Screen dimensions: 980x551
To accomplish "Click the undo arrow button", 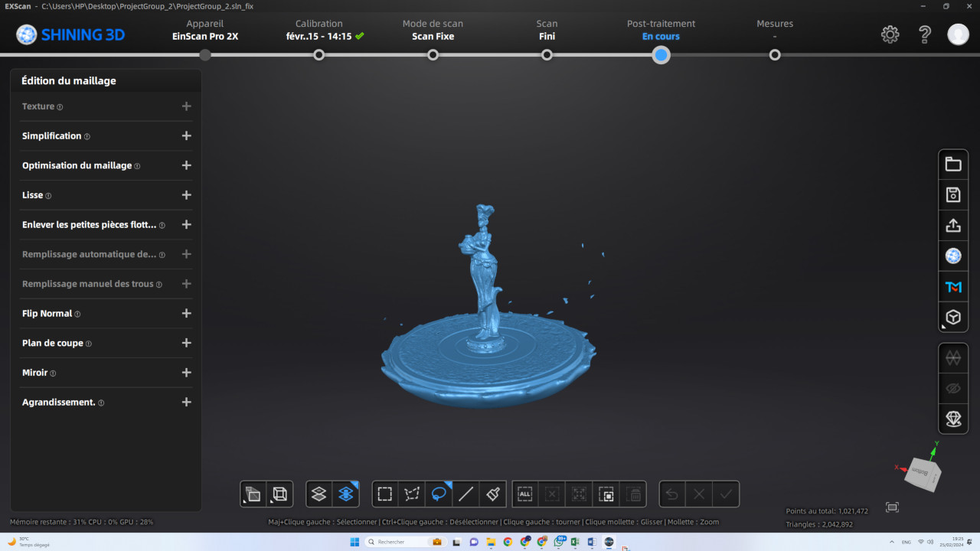I will (672, 494).
